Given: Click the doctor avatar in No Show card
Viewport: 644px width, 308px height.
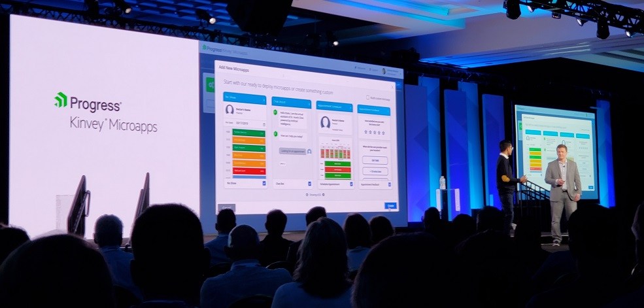Looking at the screenshot, I should pyautogui.click(x=229, y=111).
